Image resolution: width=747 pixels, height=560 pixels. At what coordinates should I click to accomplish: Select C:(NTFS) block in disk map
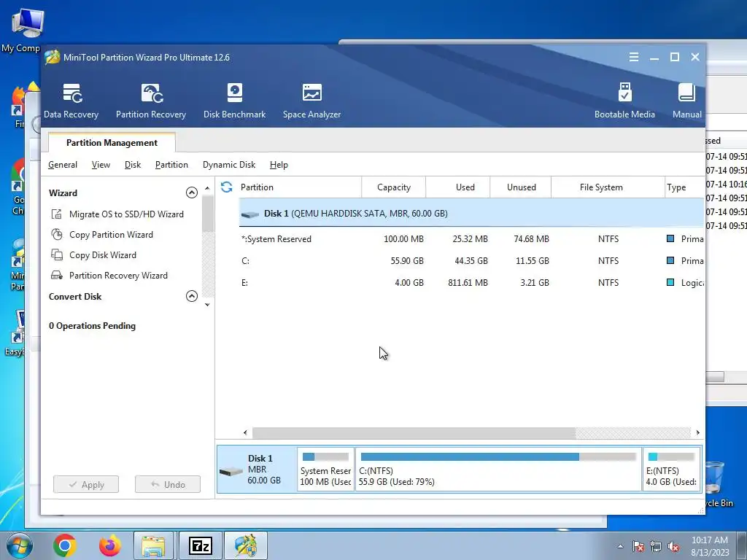[498, 469]
